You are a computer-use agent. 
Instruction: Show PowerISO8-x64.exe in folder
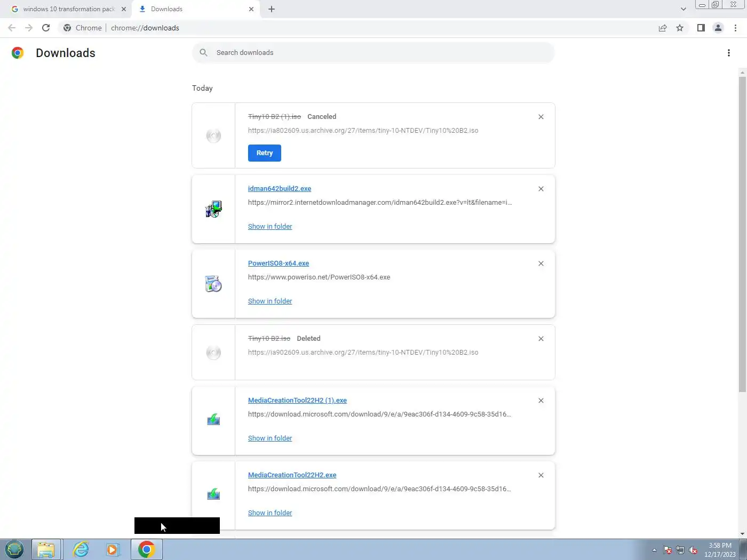point(270,301)
